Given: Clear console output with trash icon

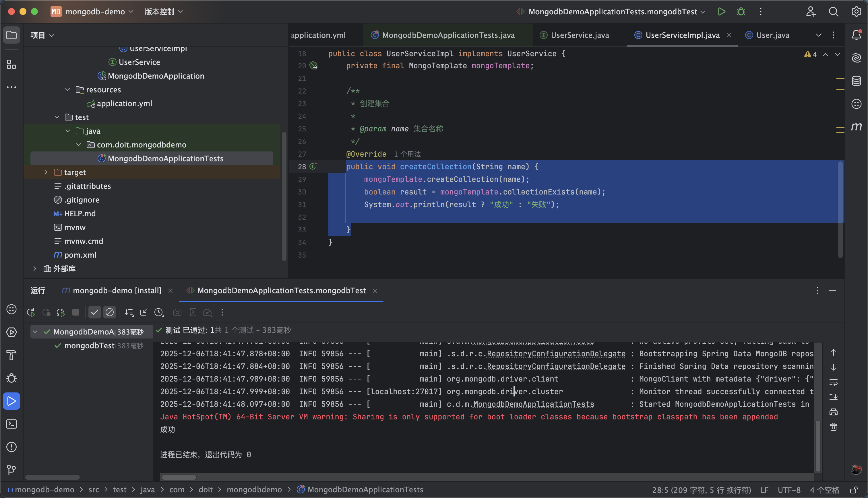Looking at the screenshot, I should 834,427.
